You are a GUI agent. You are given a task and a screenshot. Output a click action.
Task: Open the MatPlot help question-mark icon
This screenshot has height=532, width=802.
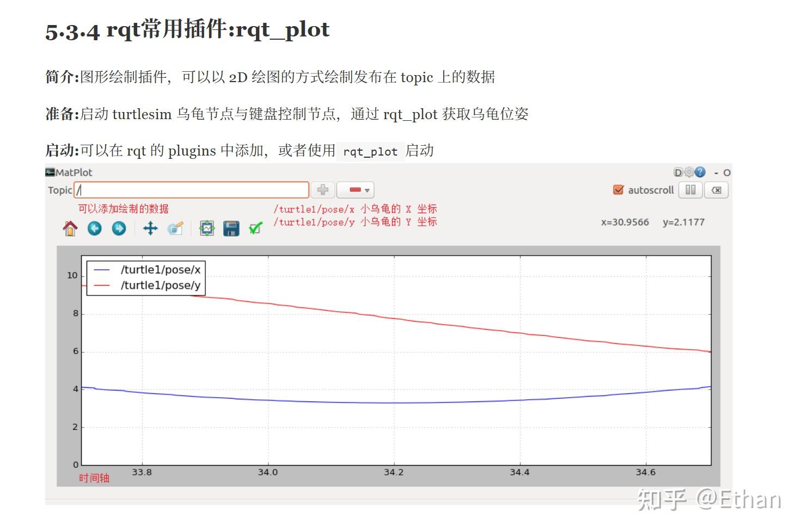pos(701,172)
